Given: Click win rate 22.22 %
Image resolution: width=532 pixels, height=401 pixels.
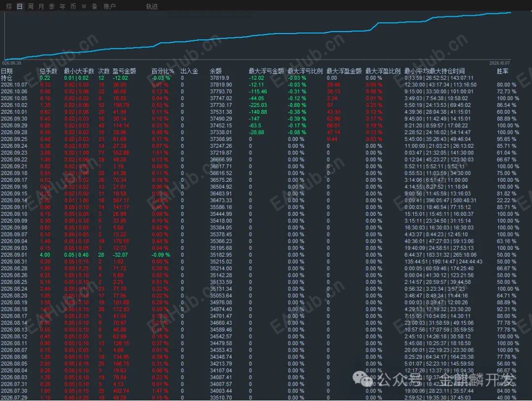Looking at the screenshot, I should [x=506, y=200].
